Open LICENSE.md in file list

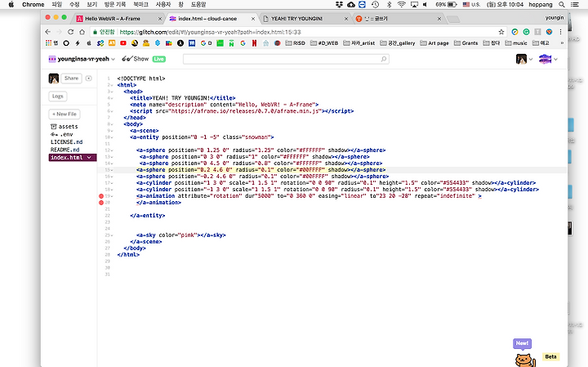66,142
